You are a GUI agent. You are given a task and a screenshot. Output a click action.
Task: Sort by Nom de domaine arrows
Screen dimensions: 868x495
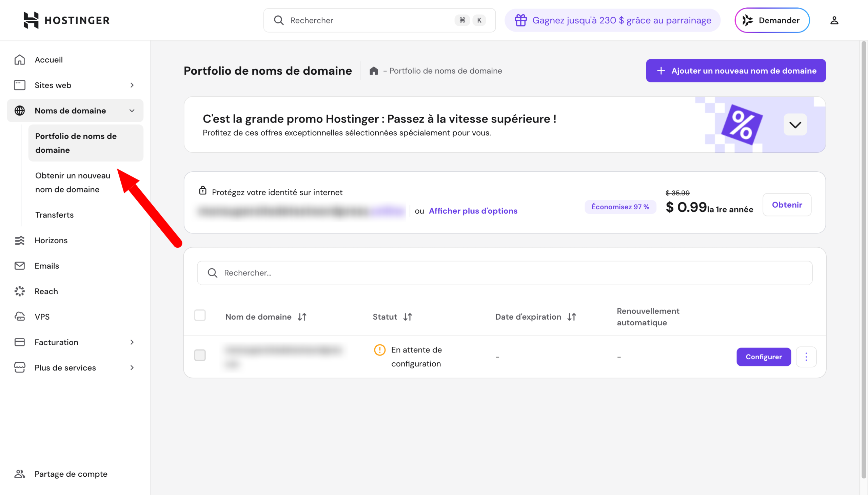pyautogui.click(x=302, y=317)
